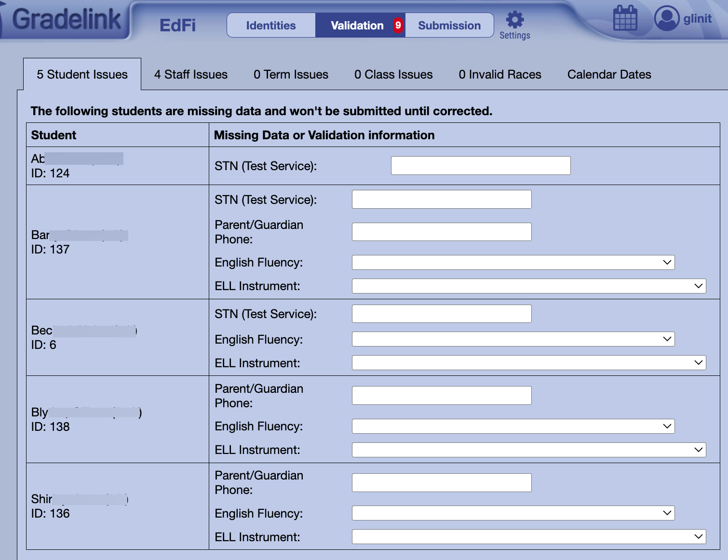Click the Gradelink logo
The height and width of the screenshot is (560, 728).
click(67, 19)
